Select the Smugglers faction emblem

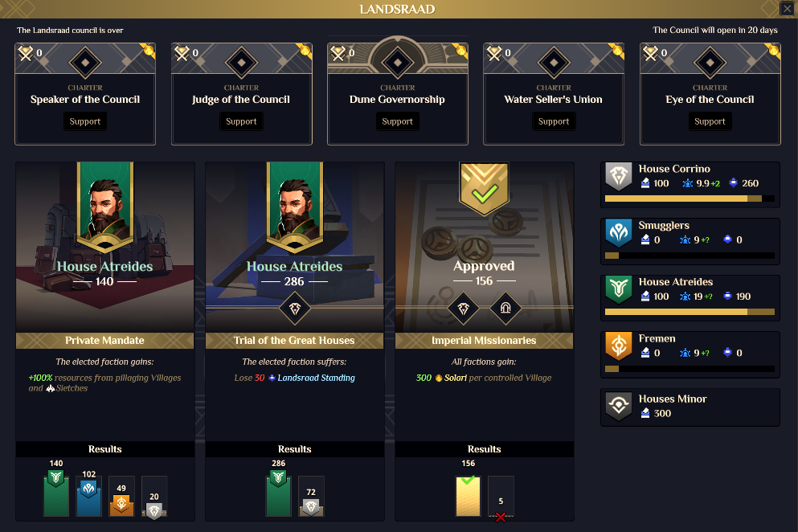click(618, 233)
